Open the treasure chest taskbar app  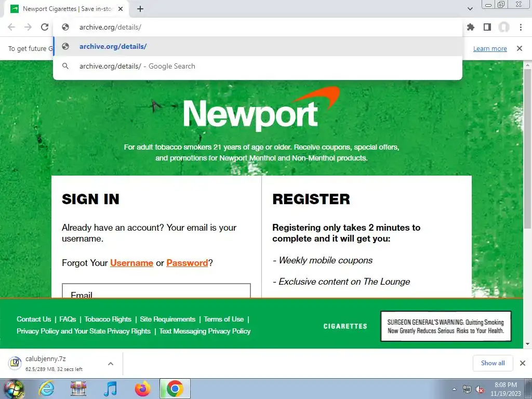click(78, 389)
